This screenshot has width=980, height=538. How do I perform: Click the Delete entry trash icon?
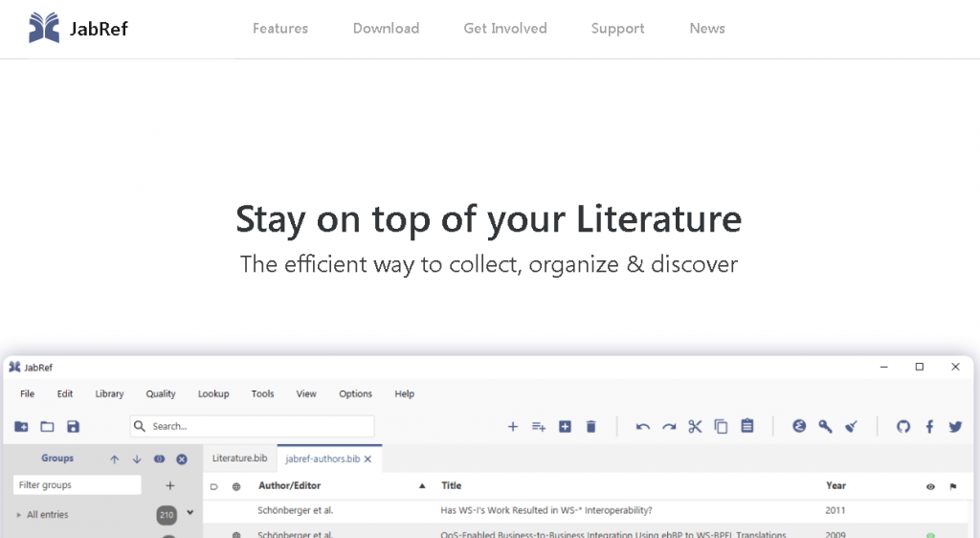click(590, 426)
